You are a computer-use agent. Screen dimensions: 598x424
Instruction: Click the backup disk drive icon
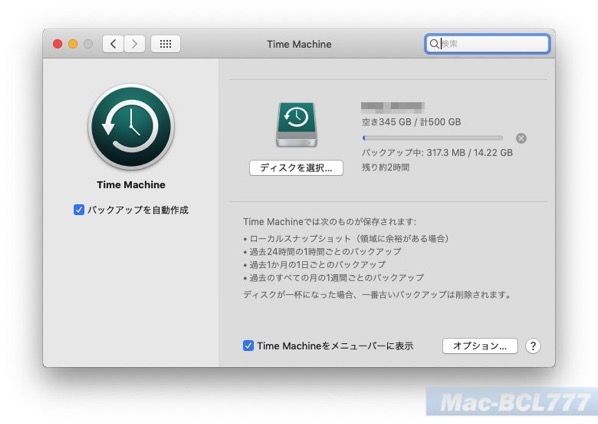[x=297, y=125]
